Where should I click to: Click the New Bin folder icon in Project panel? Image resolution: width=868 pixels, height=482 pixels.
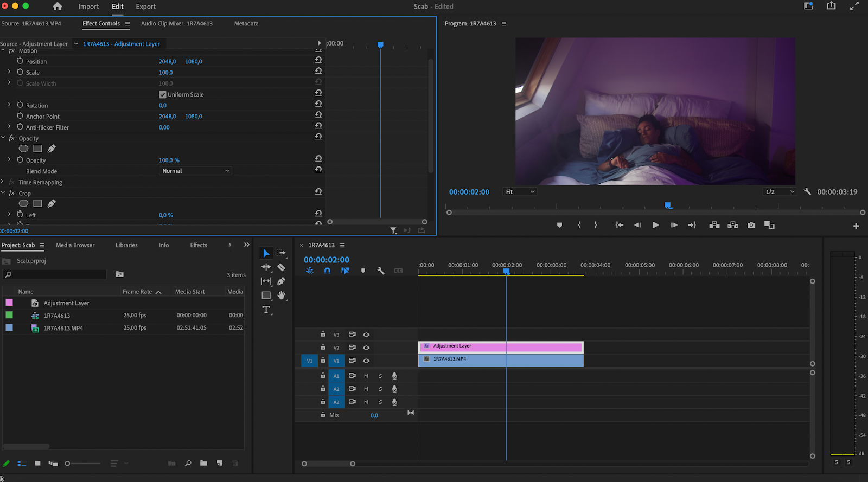203,464
